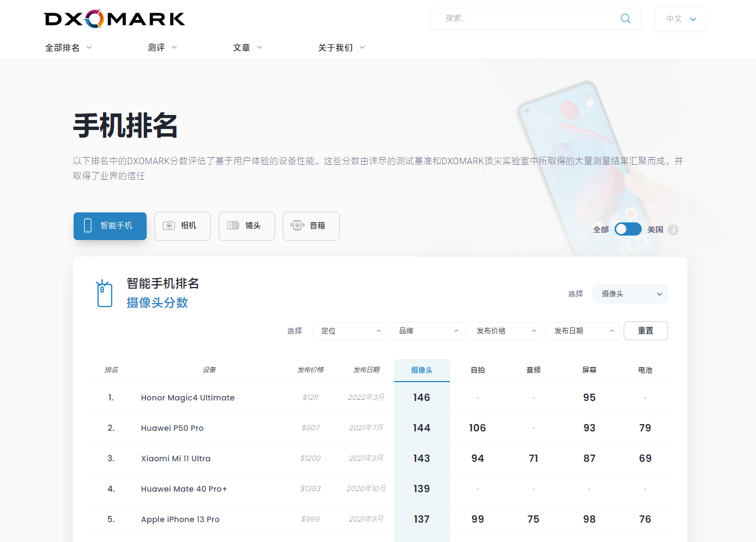The image size is (756, 542).
Task: Click camera score 139 for Huawei Mate 40 Pro+
Action: [422, 489]
